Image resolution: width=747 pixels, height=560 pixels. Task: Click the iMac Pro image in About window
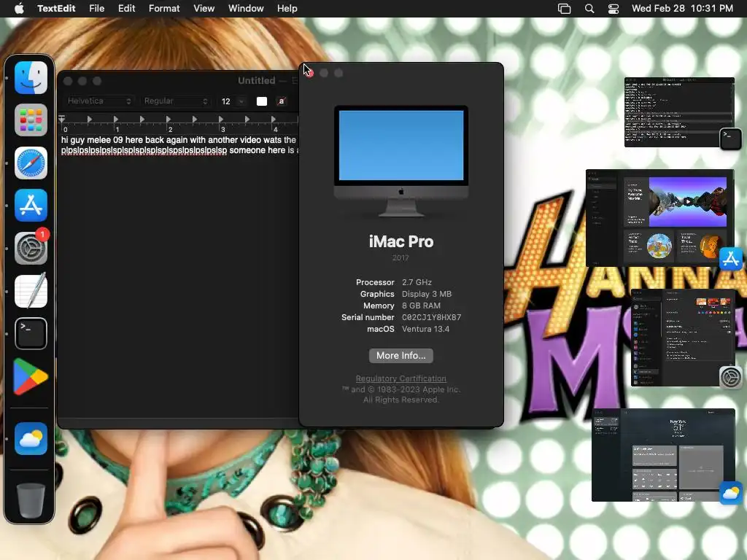click(401, 161)
